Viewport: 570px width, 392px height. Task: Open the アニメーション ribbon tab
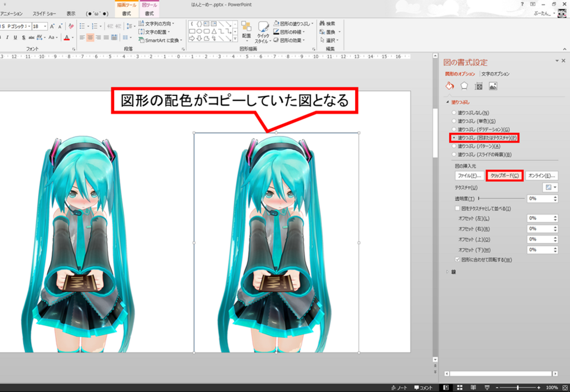pos(11,13)
